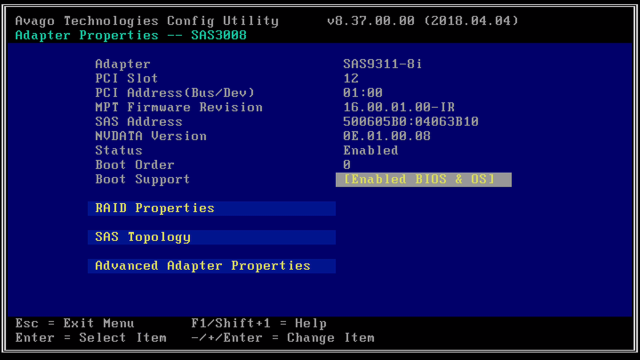Click the Adapter Properties -- SAS3008 heading

[131, 35]
